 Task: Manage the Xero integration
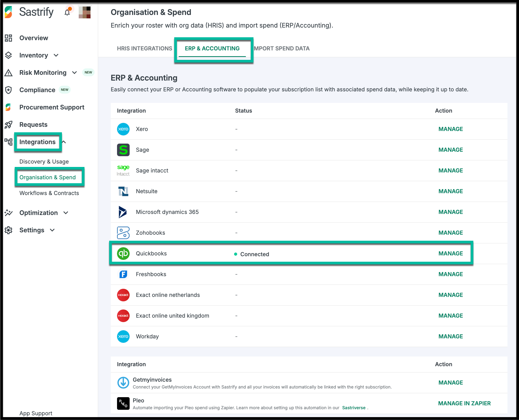451,129
